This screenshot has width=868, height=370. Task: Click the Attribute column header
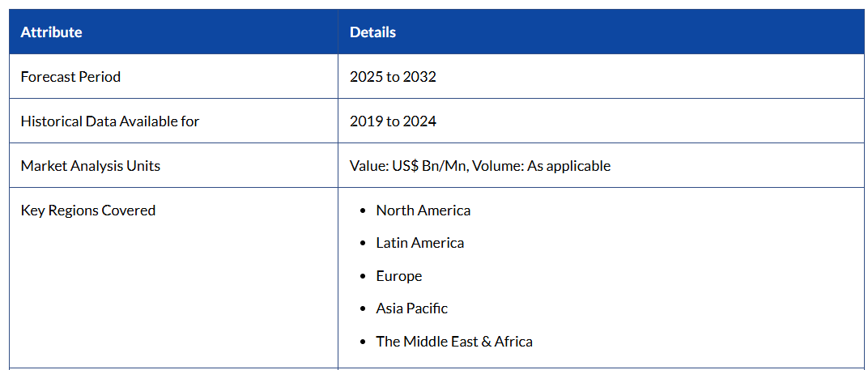(x=51, y=32)
